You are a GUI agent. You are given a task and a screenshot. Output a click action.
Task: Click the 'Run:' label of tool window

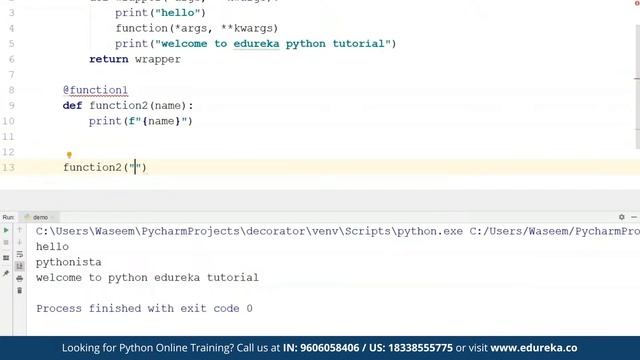[8, 217]
